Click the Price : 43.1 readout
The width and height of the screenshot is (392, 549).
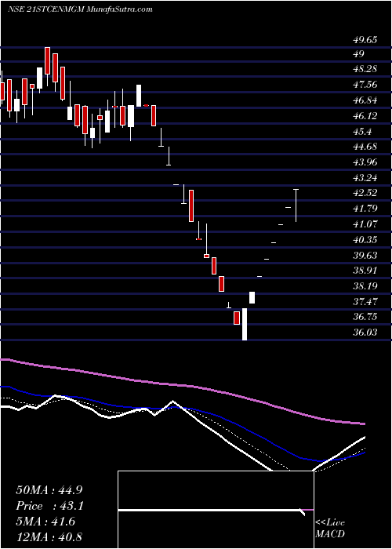[x=49, y=506]
